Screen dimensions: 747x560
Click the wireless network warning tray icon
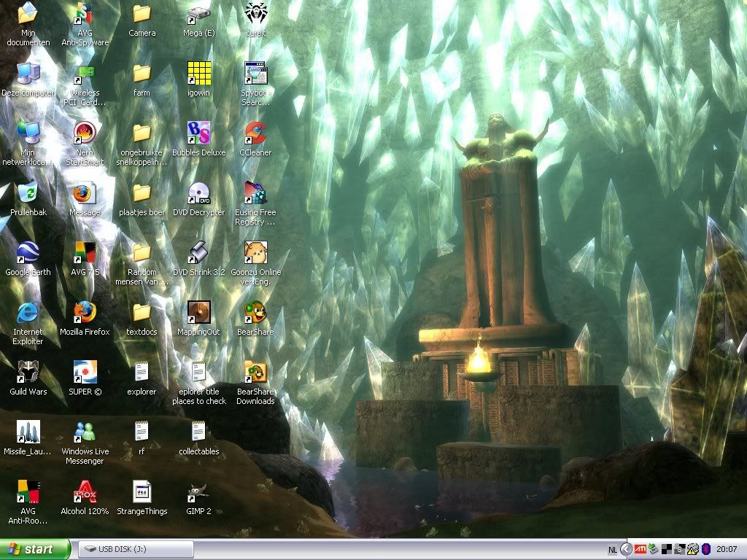click(x=693, y=550)
